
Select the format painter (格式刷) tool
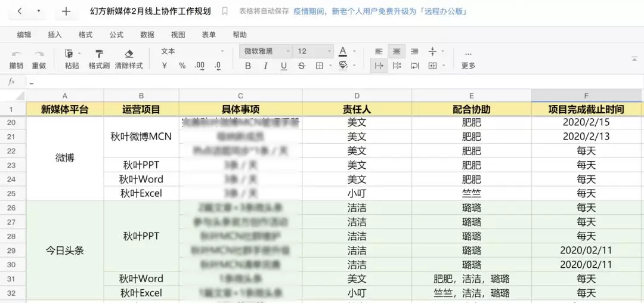(x=100, y=54)
